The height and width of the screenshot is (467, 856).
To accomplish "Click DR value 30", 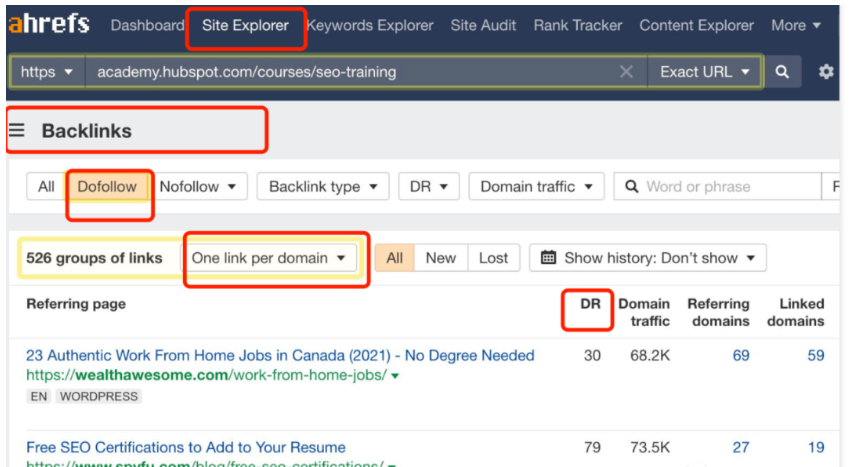I will (592, 356).
